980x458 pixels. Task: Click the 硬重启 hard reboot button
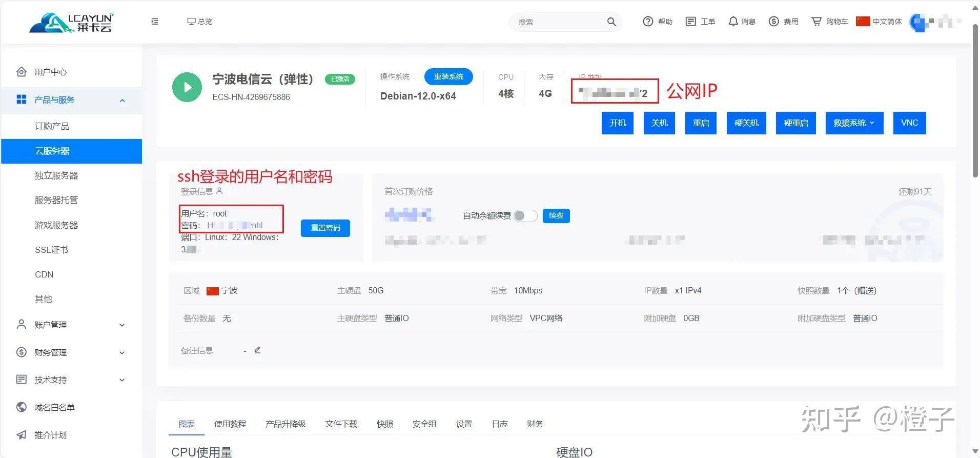click(x=795, y=123)
